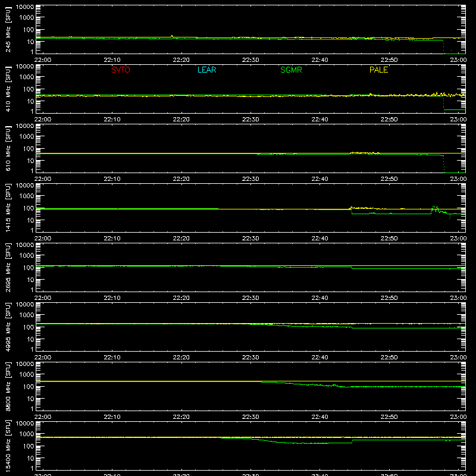Click the 1000 tick of the 2695 MHz panel

click(x=27, y=256)
